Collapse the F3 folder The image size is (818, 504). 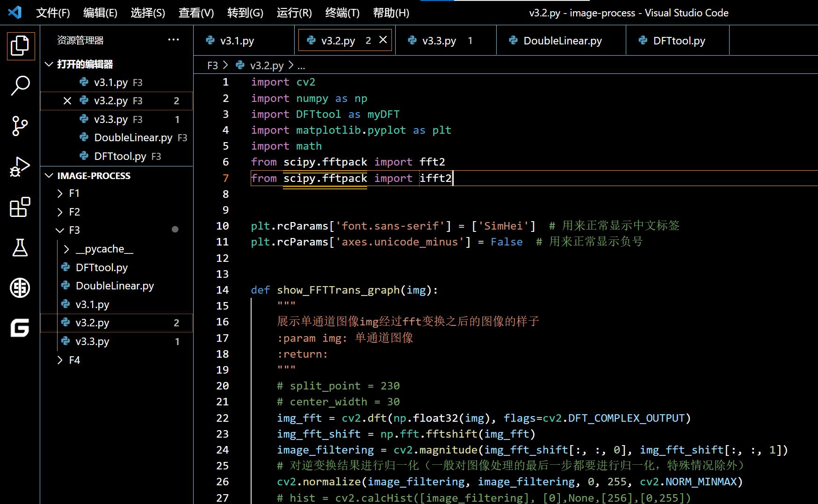click(116, 230)
